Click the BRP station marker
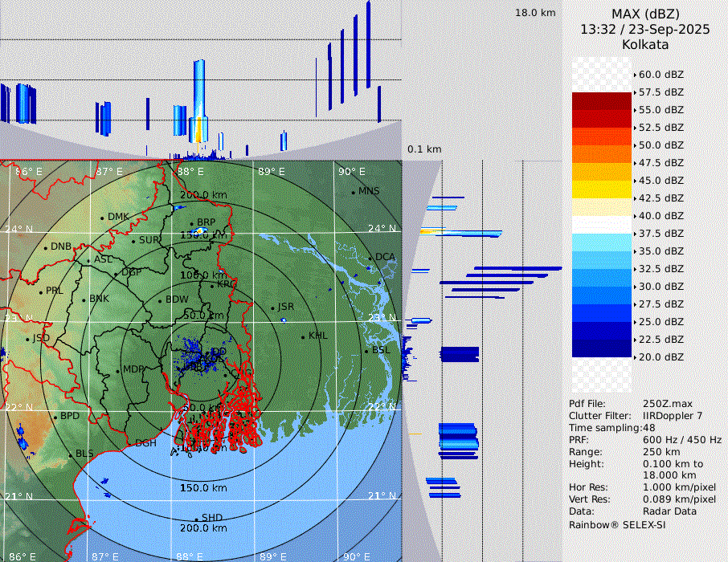 point(191,223)
